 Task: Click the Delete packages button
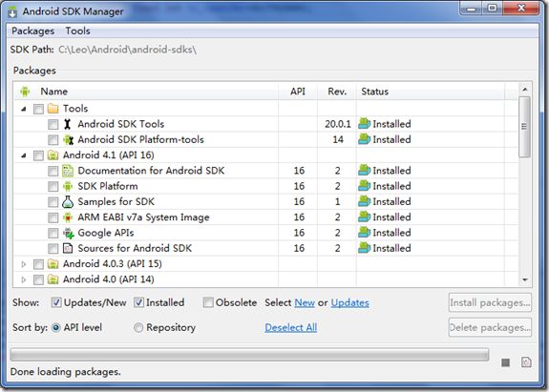(x=490, y=328)
